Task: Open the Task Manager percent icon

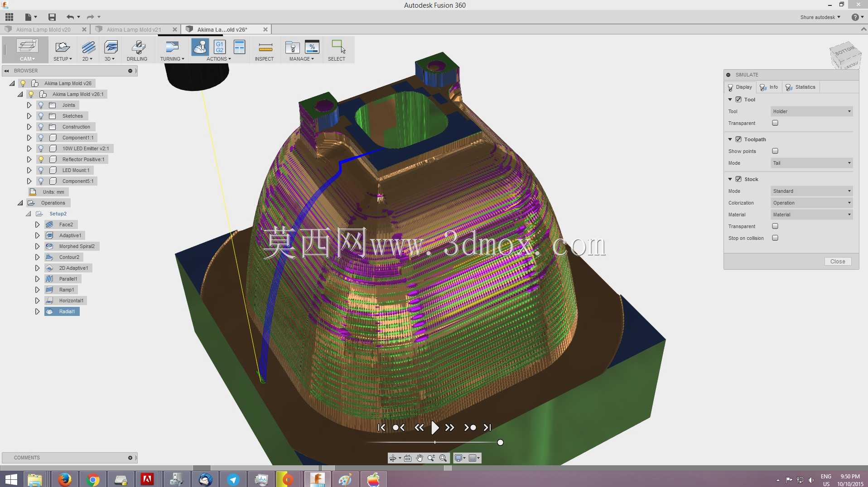Action: [x=312, y=47]
